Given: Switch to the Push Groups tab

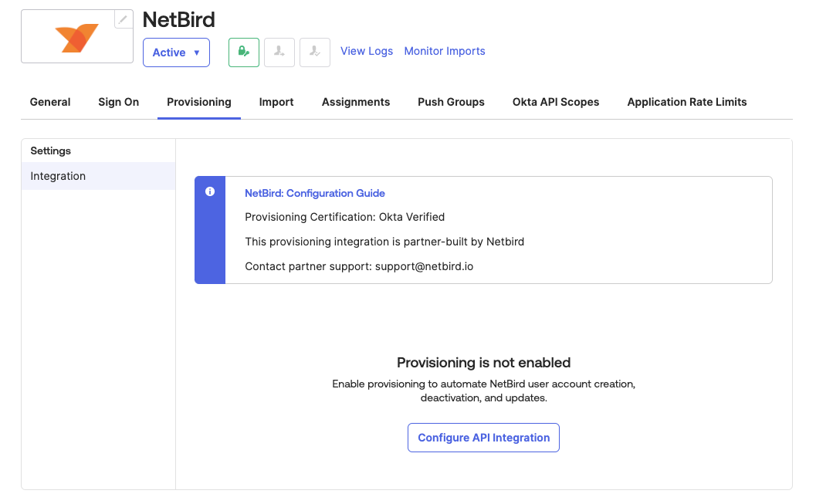Looking at the screenshot, I should pyautogui.click(x=451, y=102).
